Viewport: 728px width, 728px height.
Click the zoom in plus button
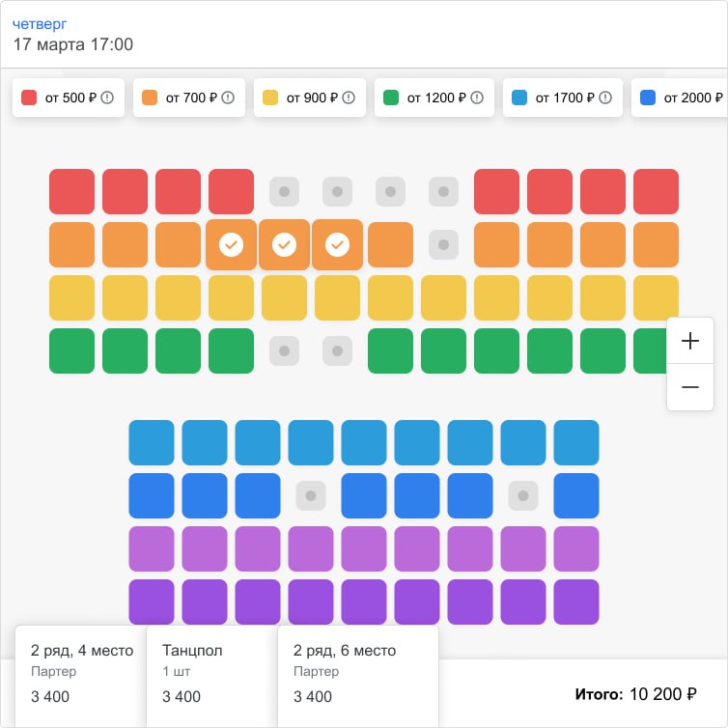(x=690, y=342)
